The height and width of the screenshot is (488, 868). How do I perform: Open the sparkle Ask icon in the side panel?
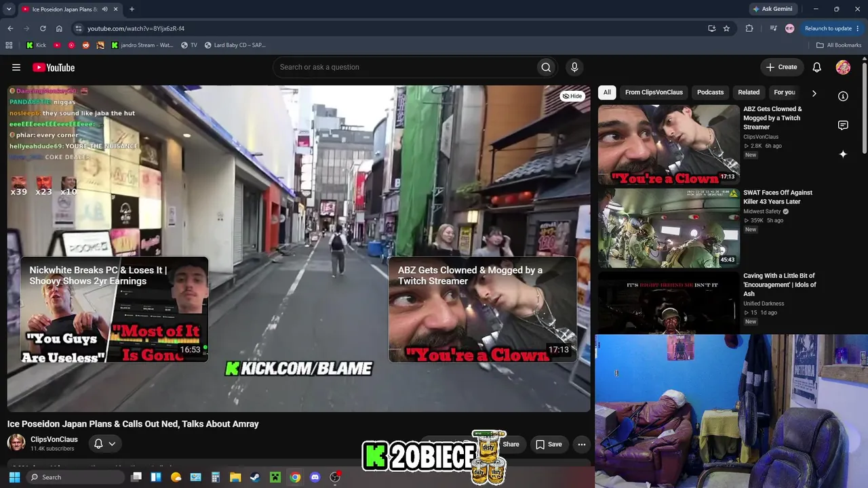[843, 155]
